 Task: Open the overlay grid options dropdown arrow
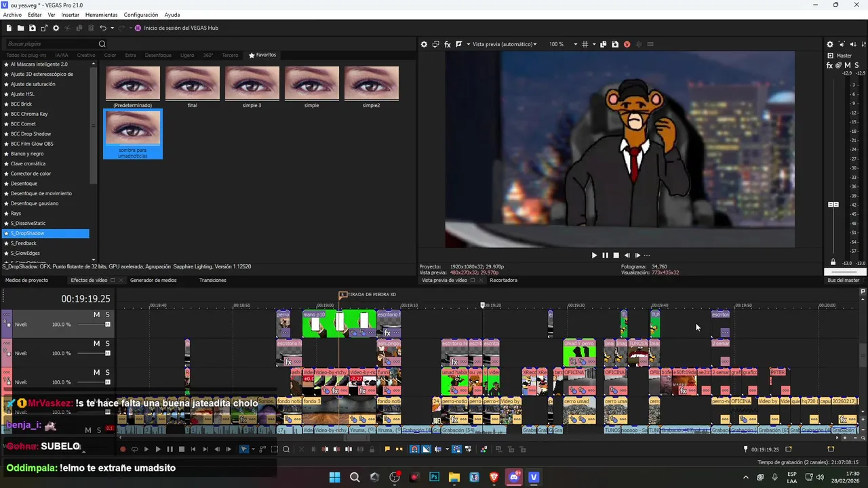(x=594, y=44)
